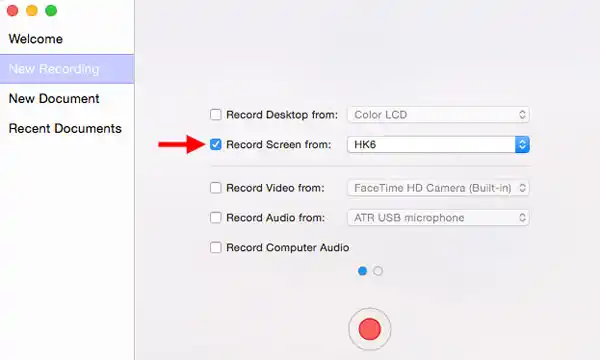
Task: Select New Recording in the sidebar
Action: [x=67, y=69]
